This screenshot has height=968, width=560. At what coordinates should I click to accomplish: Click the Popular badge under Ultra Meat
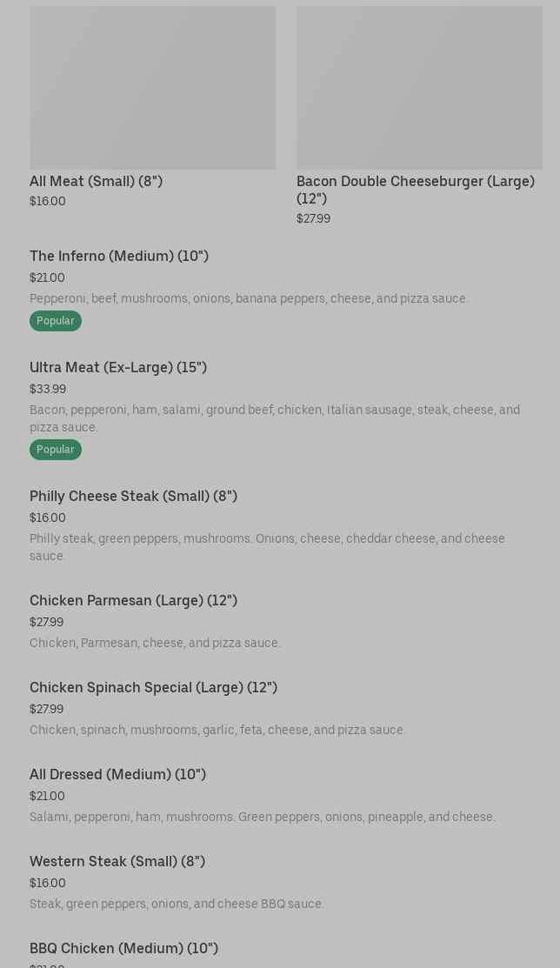click(56, 450)
